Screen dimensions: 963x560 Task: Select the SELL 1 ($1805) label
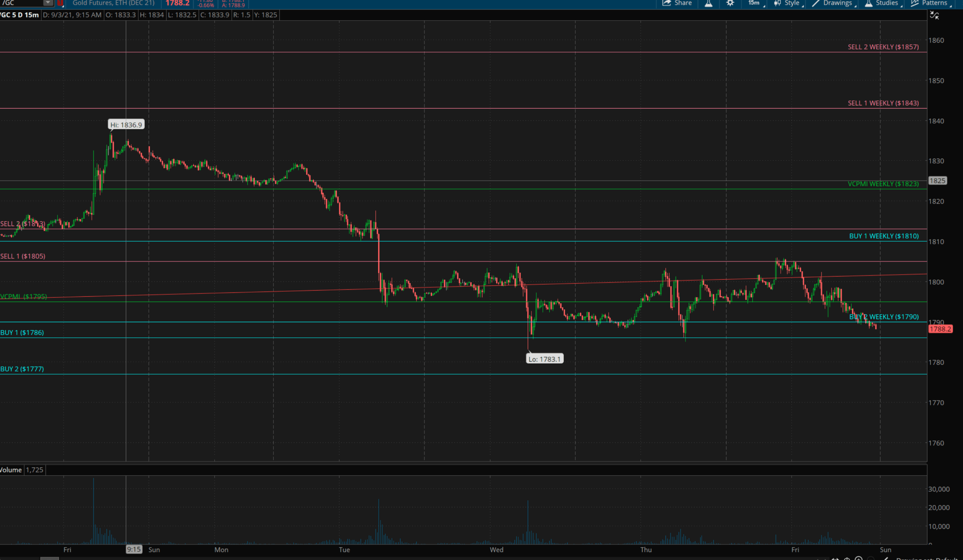coord(23,256)
